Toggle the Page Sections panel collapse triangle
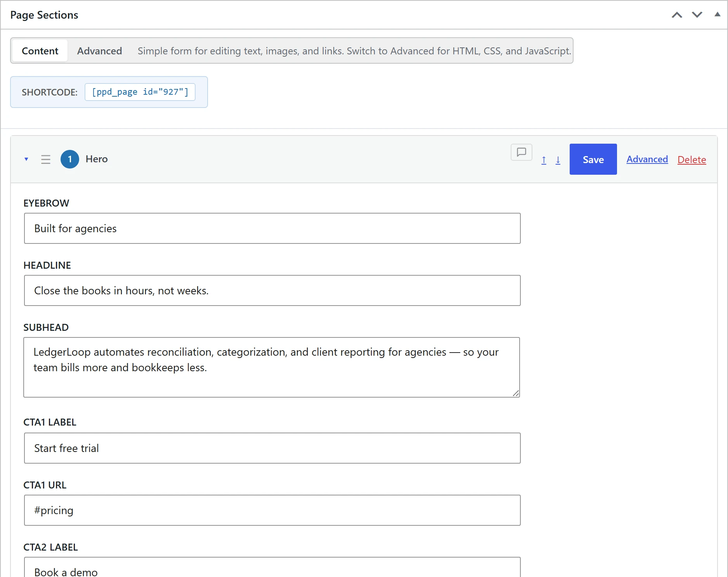This screenshot has height=577, width=728. (718, 14)
